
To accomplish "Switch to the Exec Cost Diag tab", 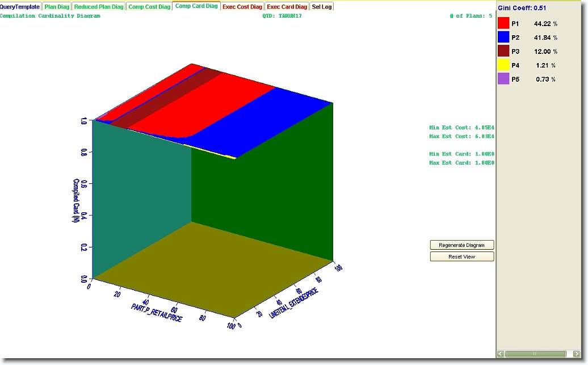I will coord(242,7).
